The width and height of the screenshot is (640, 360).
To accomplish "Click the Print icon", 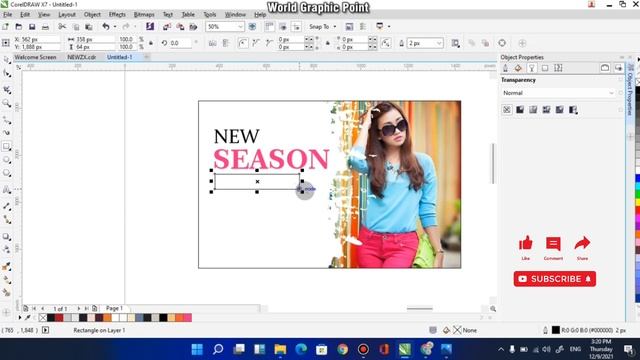I will coord(45,27).
